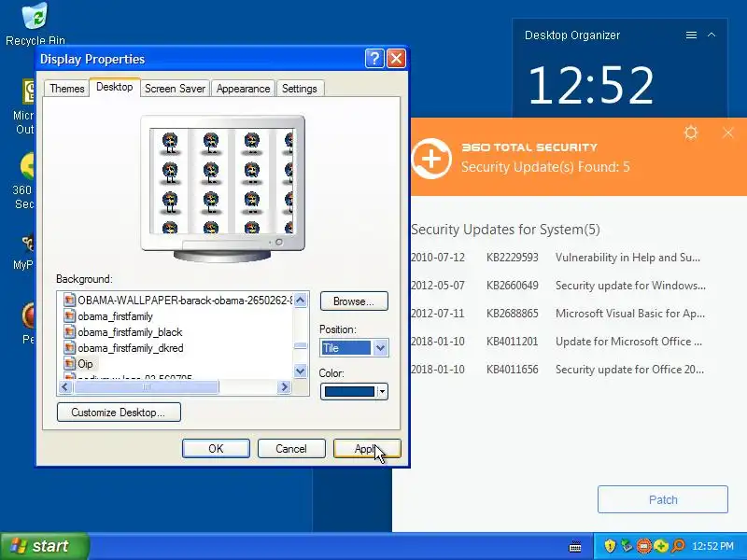Open the orange magnifier tray icon
747x560 pixels.
[678, 546]
